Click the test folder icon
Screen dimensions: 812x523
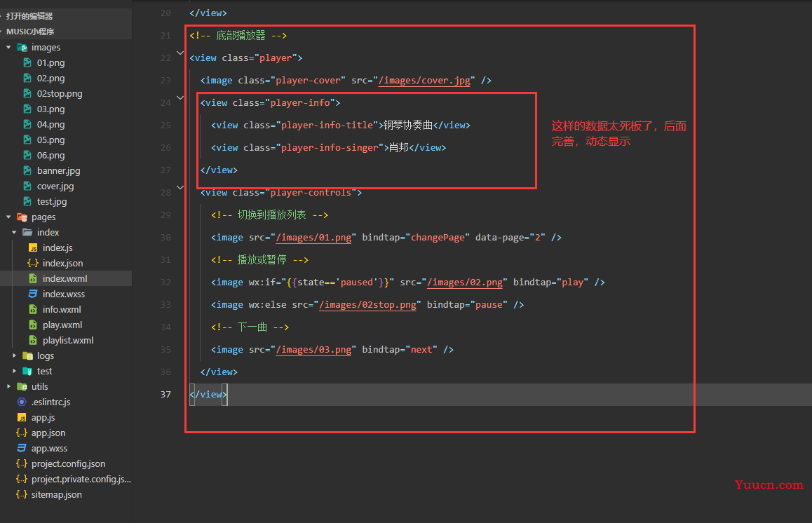tap(27, 372)
